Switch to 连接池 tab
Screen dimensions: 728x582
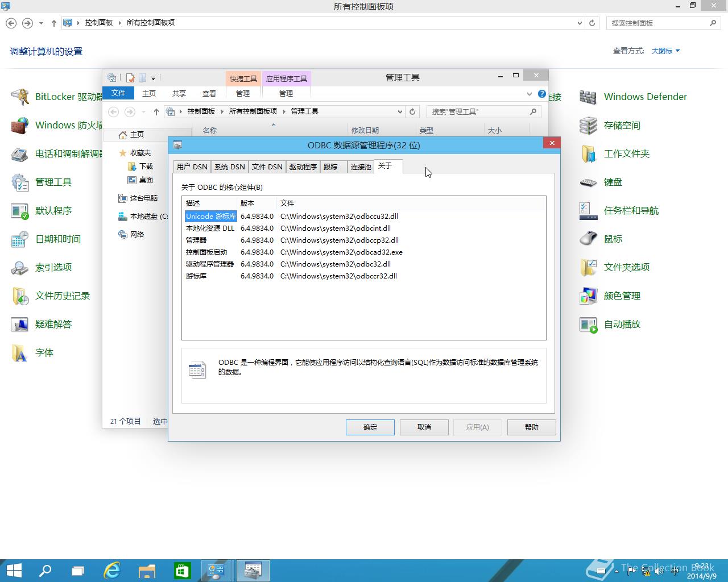[x=361, y=167]
